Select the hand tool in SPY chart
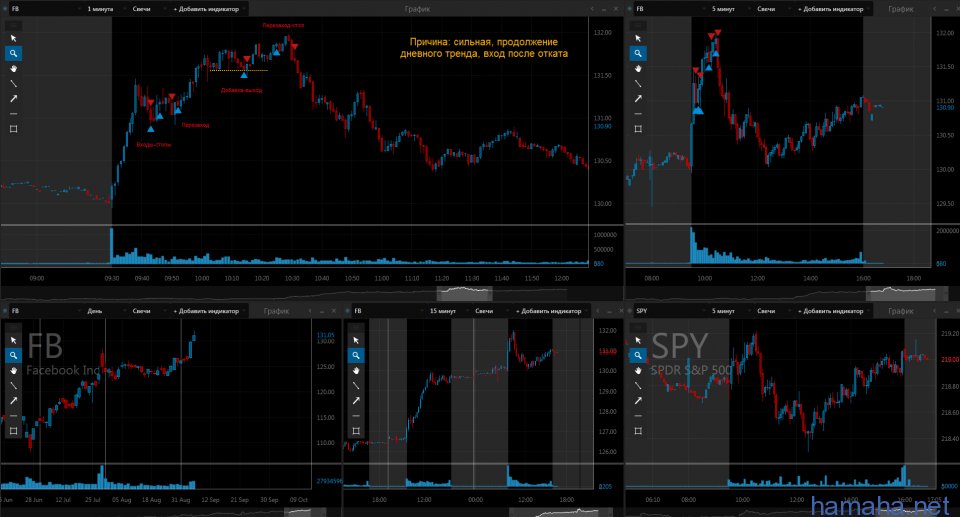 pos(638,371)
